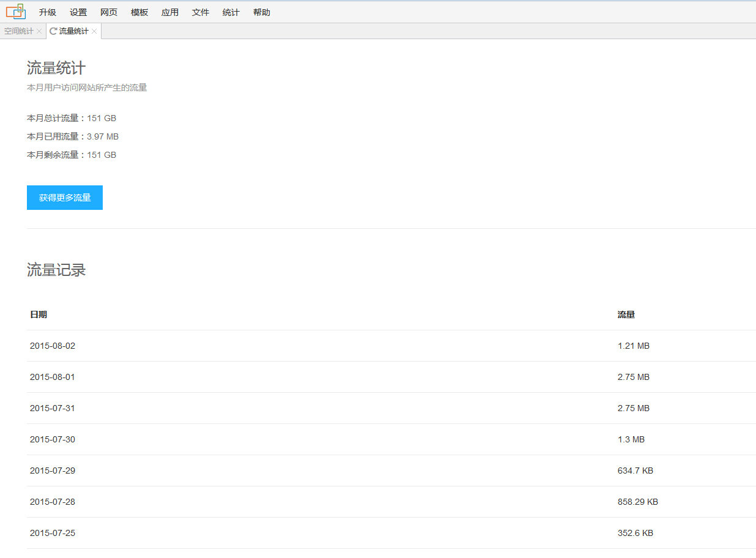
Task: Select the 流量统计 tab
Action: 73,31
